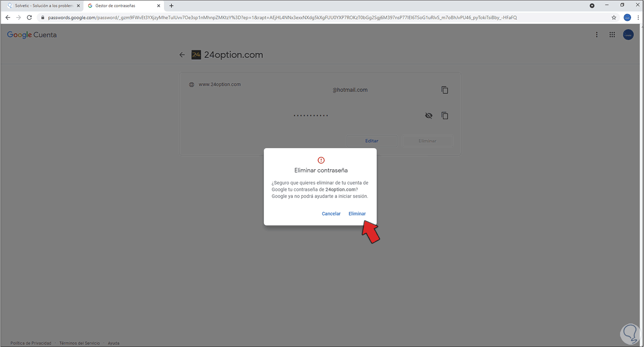This screenshot has width=644, height=347.
Task: Click the greyed Eliminar button on the card
Action: tap(428, 141)
